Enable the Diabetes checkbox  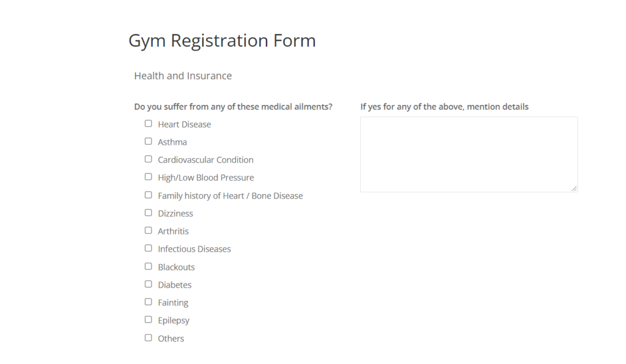(148, 283)
